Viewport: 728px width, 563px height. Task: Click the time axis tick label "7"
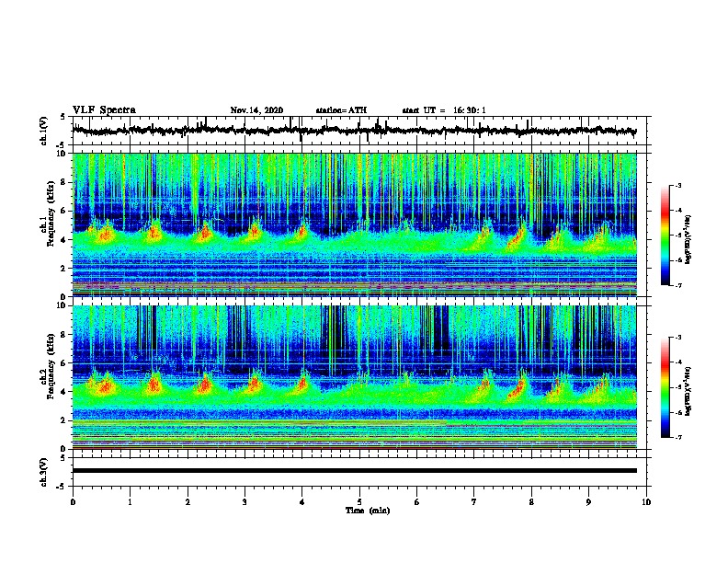coord(474,502)
